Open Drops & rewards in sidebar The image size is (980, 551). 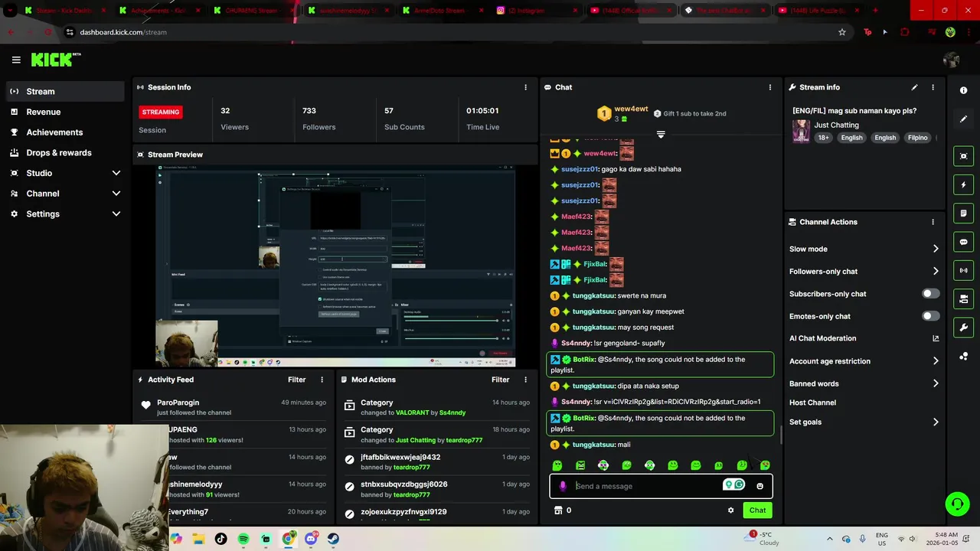[x=64, y=152]
